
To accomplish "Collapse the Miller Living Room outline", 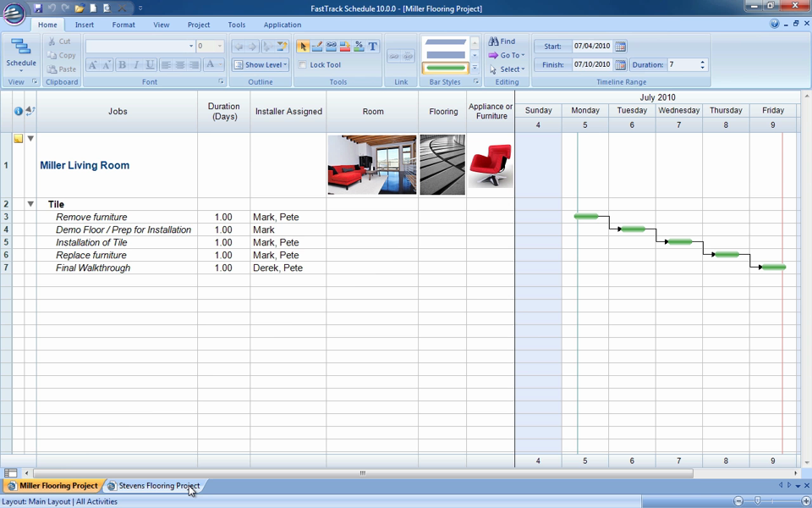I will coord(30,138).
